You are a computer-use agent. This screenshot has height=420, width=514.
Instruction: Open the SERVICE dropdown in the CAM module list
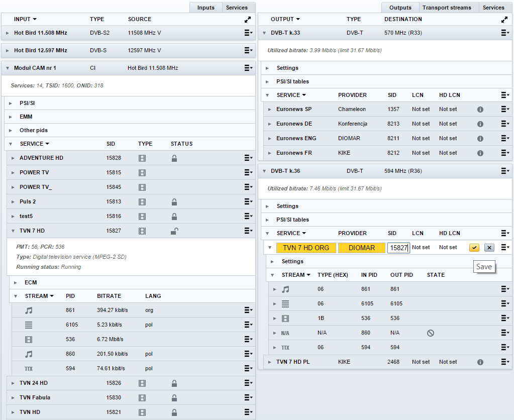point(47,144)
